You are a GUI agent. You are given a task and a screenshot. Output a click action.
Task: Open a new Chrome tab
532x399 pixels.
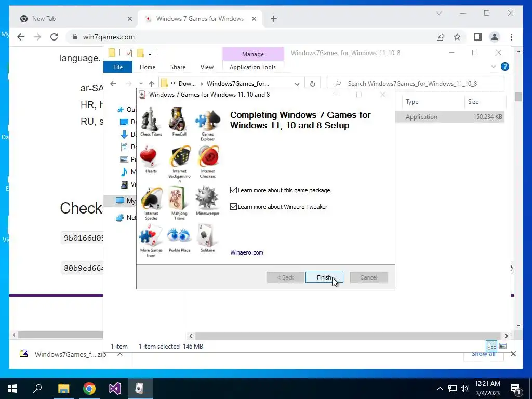274,19
